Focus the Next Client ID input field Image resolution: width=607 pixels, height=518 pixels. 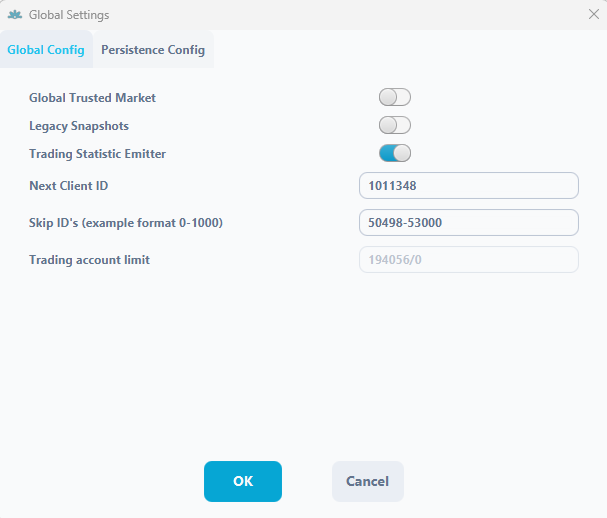[x=468, y=186]
